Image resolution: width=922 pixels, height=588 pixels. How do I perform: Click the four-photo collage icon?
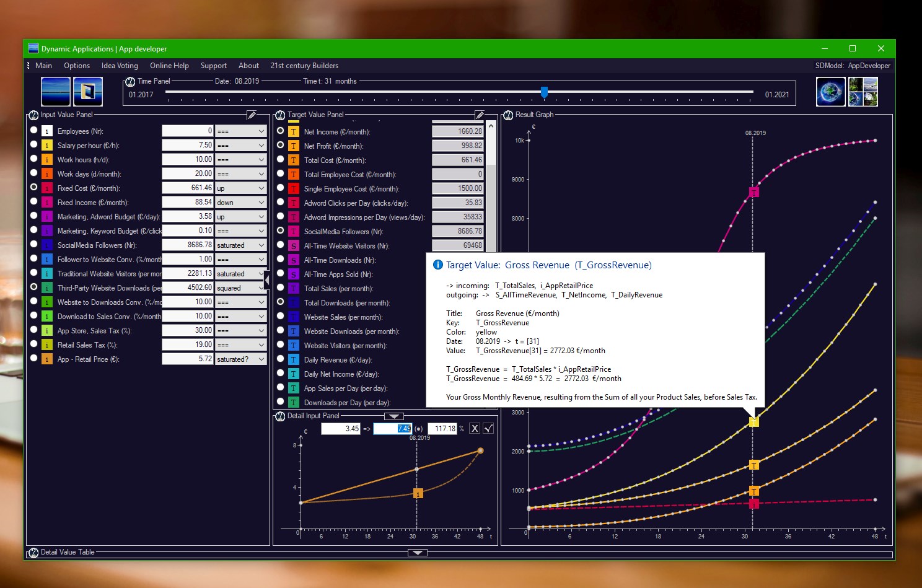point(863,92)
